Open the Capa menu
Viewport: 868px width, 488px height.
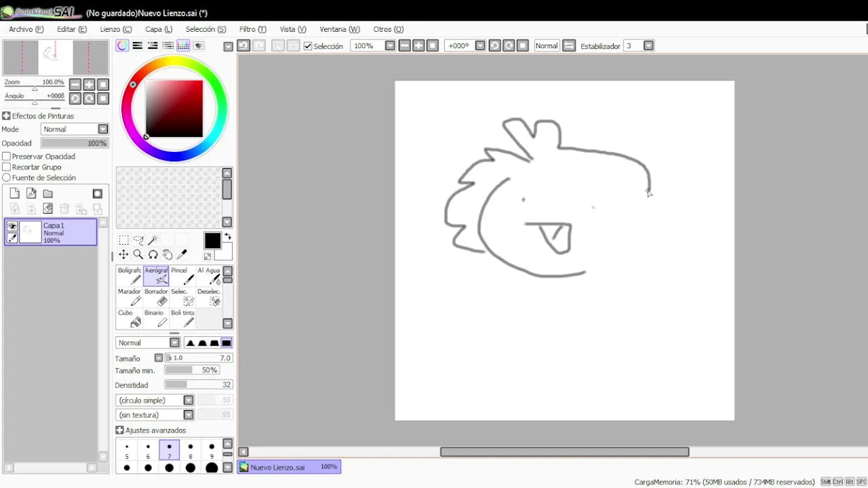tap(159, 29)
